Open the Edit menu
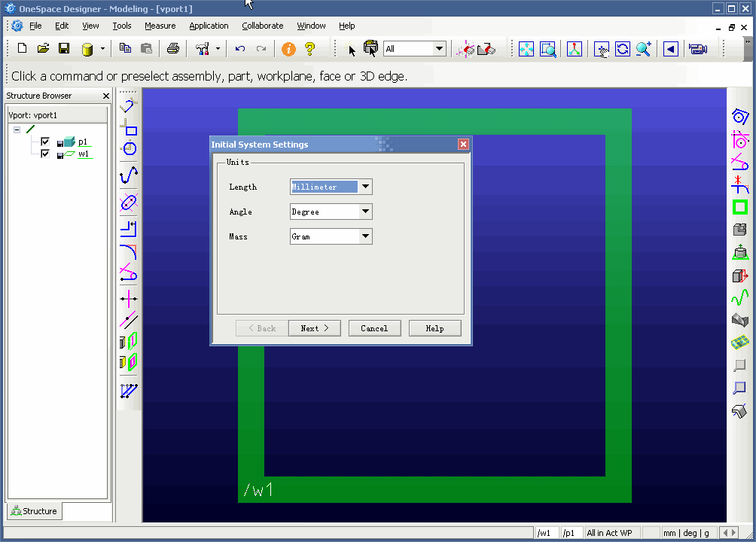 coord(62,26)
